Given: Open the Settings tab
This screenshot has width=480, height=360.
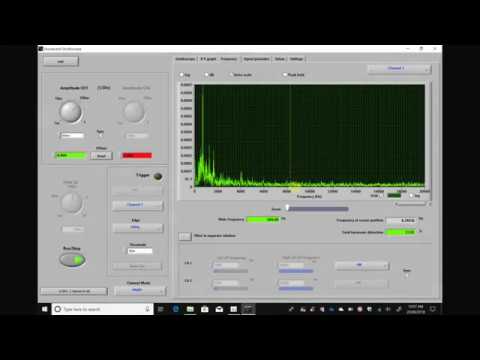Looking at the screenshot, I should (x=296, y=59).
